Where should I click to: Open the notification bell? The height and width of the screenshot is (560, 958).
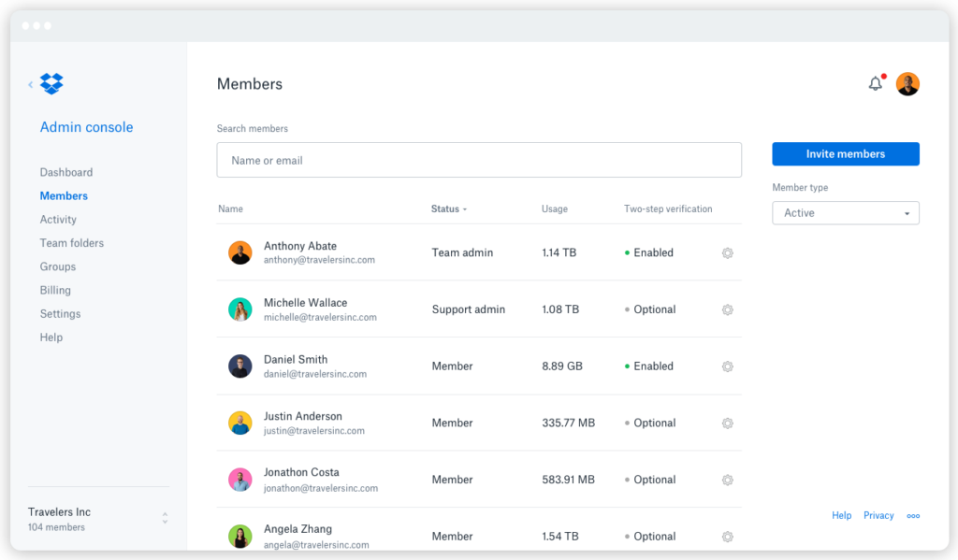click(x=876, y=83)
